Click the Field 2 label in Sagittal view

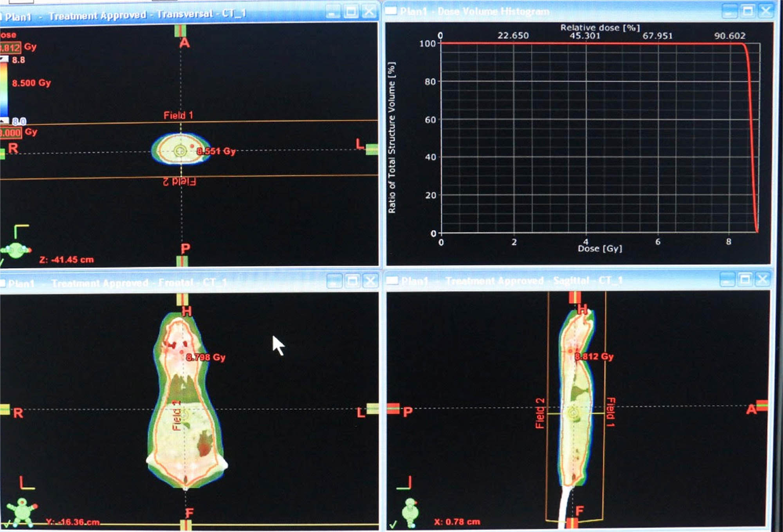tap(540, 413)
